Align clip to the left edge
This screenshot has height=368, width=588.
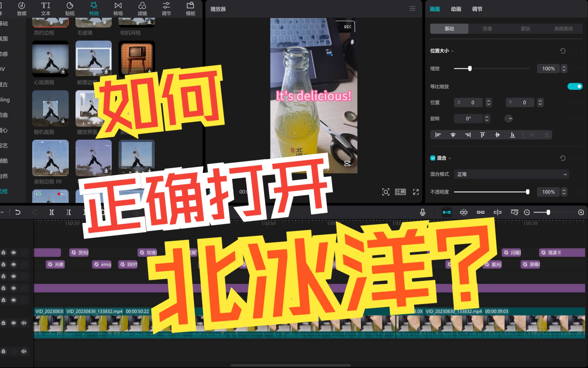click(x=438, y=135)
